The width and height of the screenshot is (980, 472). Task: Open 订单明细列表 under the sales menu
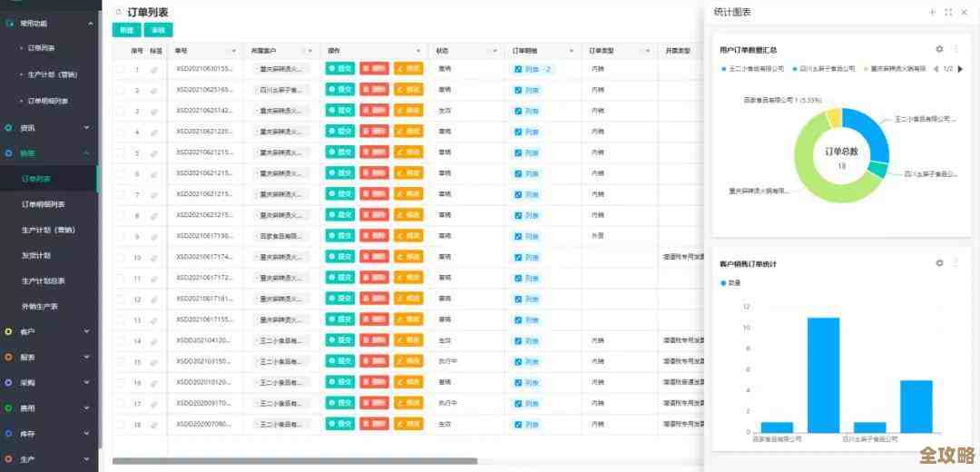[43, 204]
